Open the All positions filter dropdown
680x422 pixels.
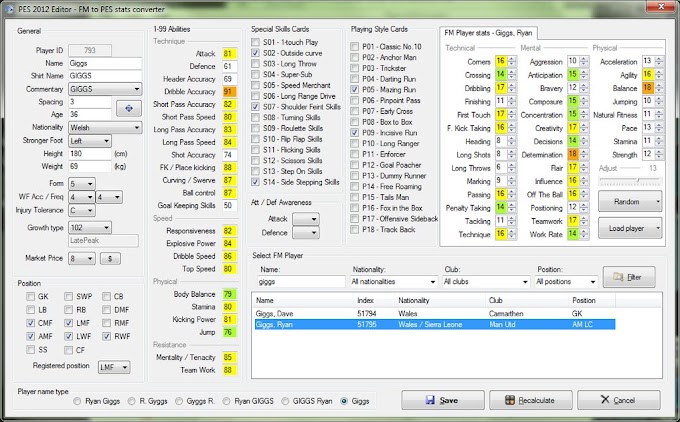pos(566,282)
